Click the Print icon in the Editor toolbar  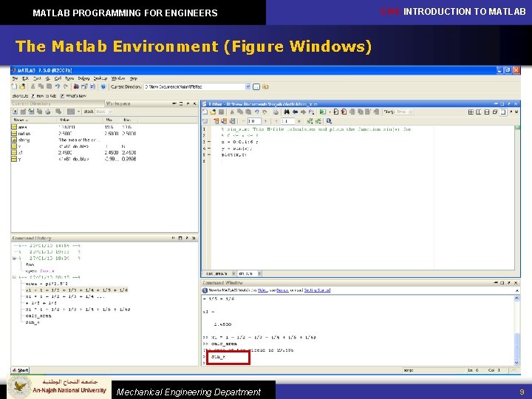276,112
